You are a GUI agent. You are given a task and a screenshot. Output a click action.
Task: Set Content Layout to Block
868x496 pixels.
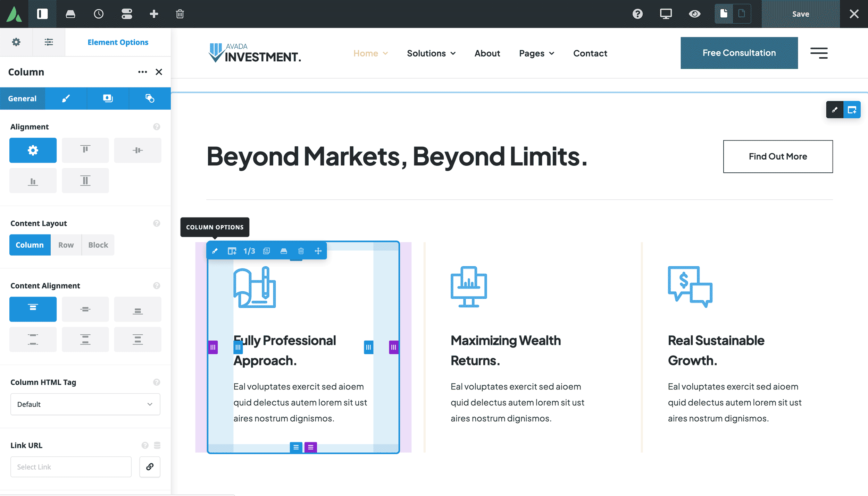(x=98, y=245)
